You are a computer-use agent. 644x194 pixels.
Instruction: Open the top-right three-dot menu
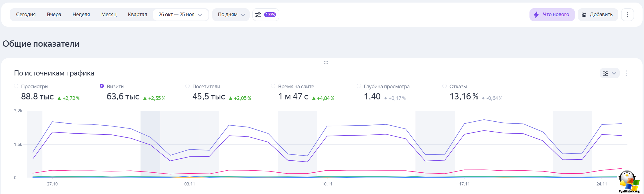click(x=627, y=15)
